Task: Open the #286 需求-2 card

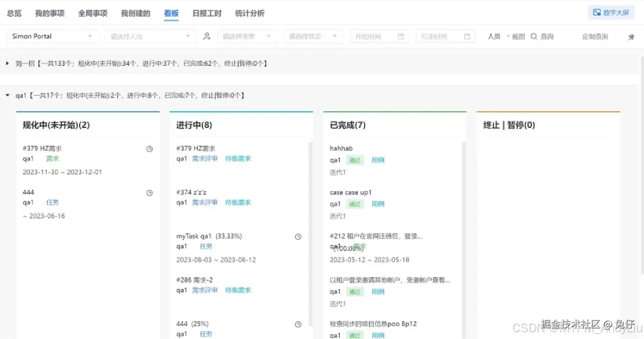Action: click(x=194, y=280)
